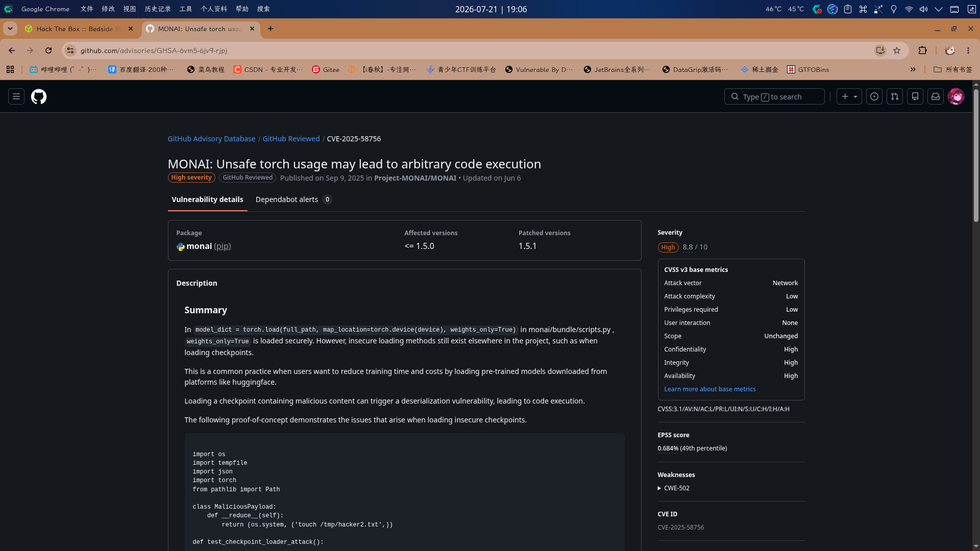Click the 0.684% EPSS score value
This screenshot has width=980, height=551.
668,448
